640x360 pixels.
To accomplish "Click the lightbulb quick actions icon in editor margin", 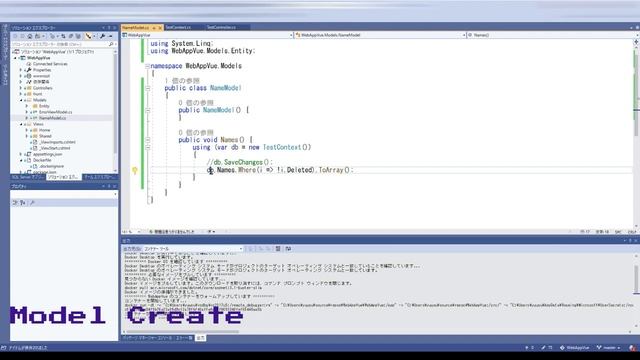I will click(x=135, y=171).
